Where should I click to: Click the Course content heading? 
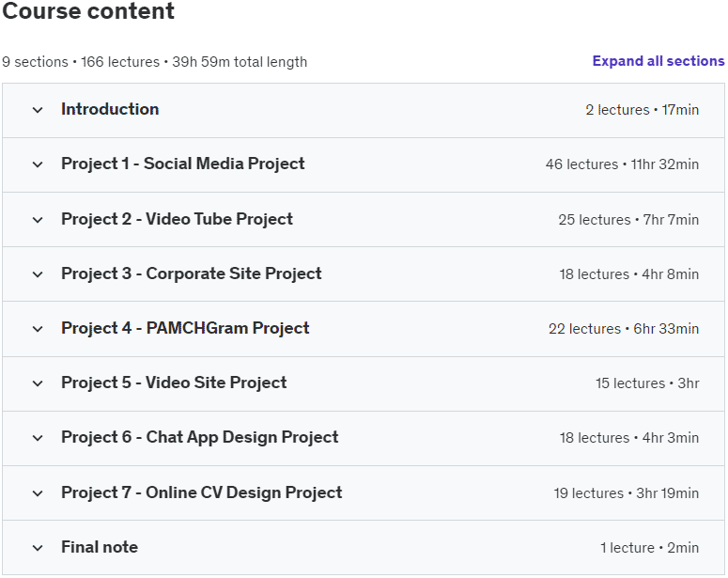88,10
